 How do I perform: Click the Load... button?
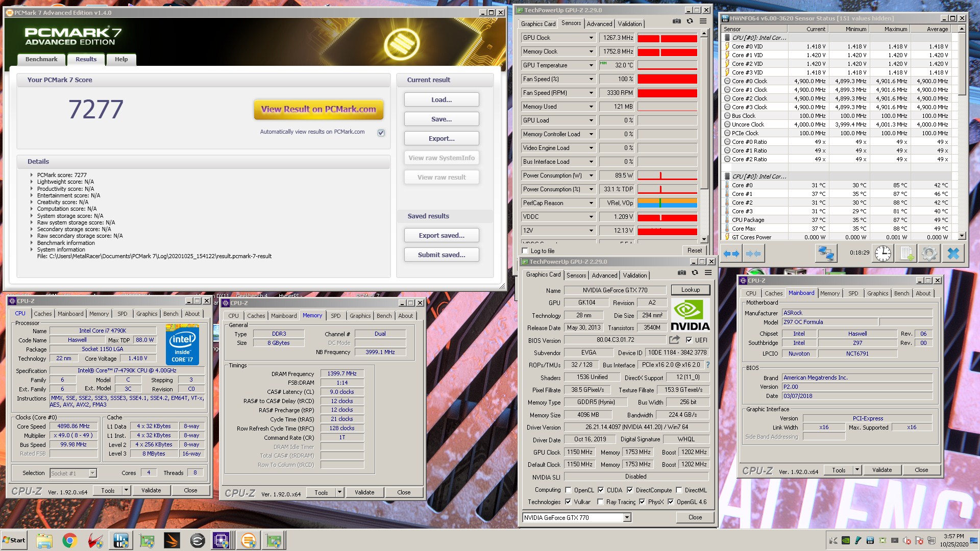(442, 100)
